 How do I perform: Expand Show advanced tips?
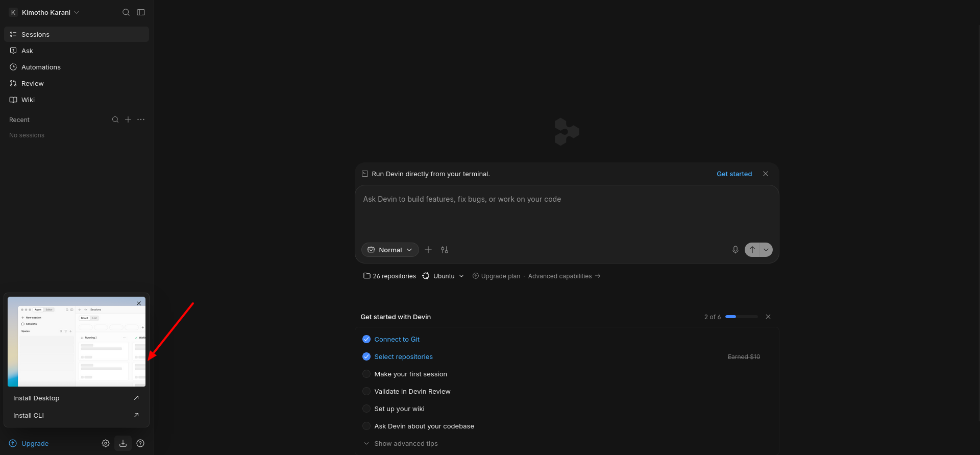point(401,443)
